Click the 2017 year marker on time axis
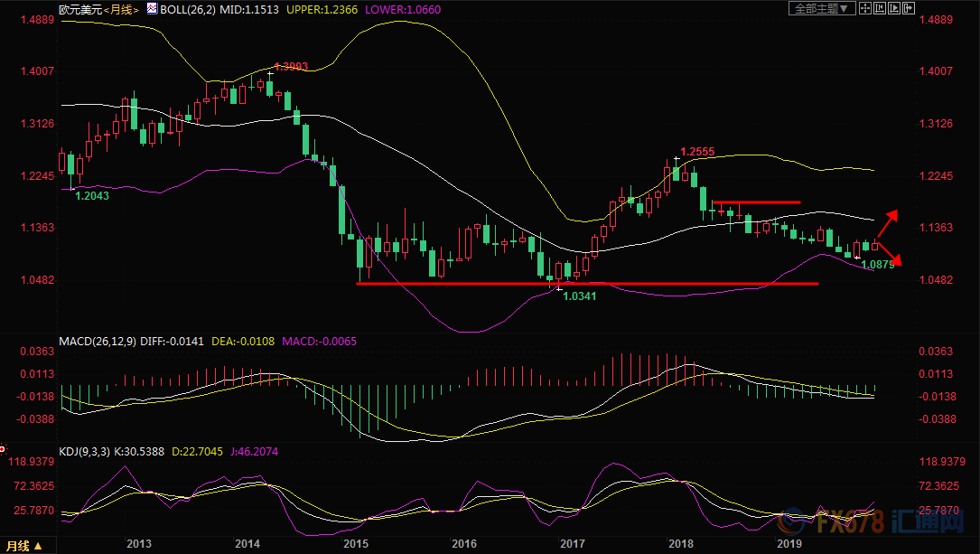The height and width of the screenshot is (554, 980). click(572, 543)
